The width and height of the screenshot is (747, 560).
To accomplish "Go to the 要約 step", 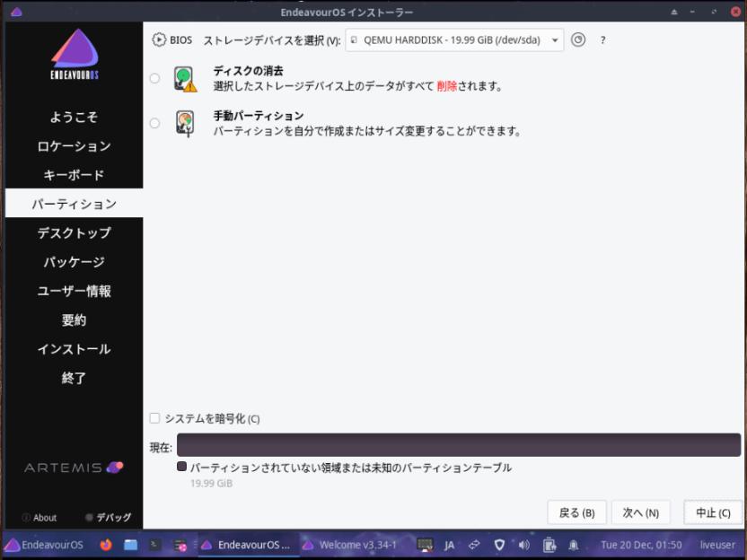I will coord(74,320).
